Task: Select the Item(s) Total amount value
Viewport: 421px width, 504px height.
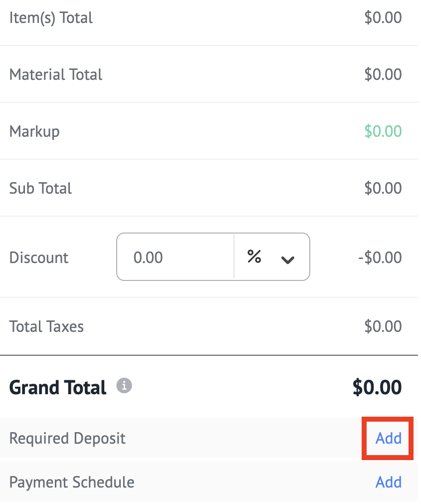Action: coord(383,18)
